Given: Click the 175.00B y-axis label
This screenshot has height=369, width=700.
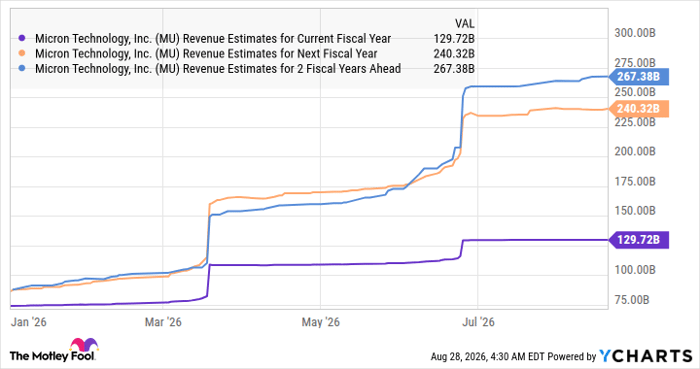Looking at the screenshot, I should [x=635, y=181].
